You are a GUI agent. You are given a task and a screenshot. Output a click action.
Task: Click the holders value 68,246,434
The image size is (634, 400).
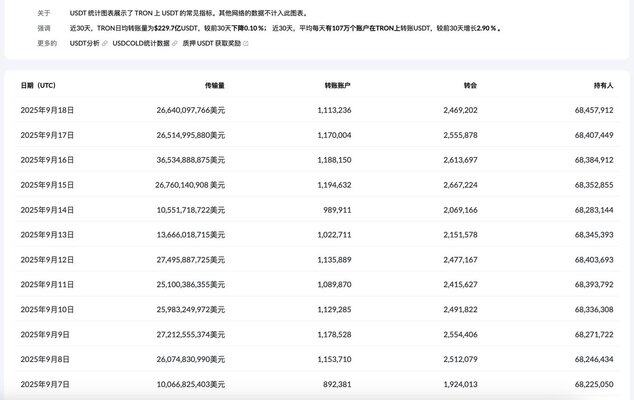594,359
